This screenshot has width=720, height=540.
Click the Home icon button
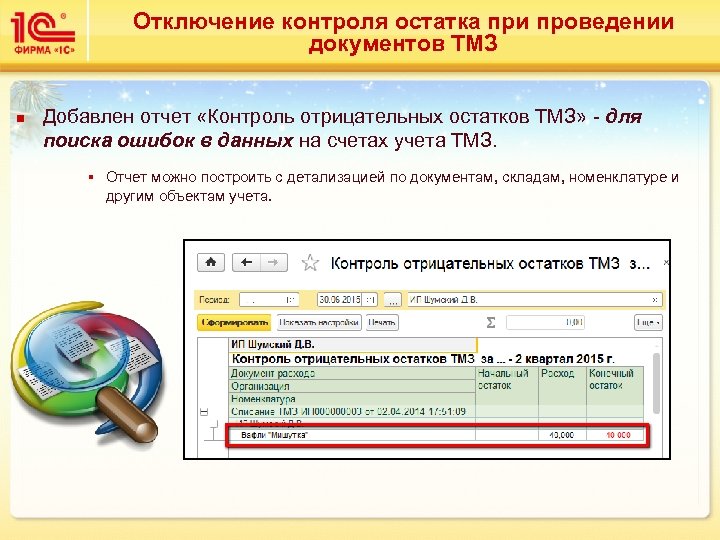point(211,263)
